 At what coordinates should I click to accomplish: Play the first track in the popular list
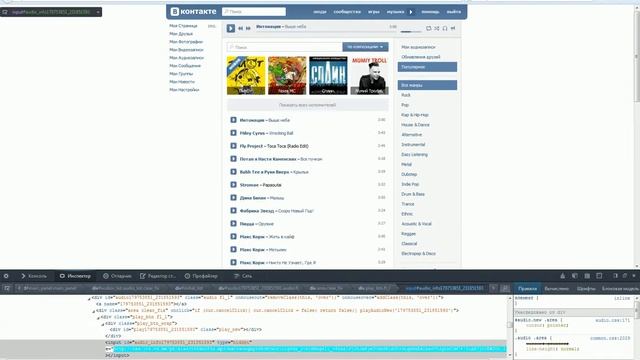click(x=233, y=120)
